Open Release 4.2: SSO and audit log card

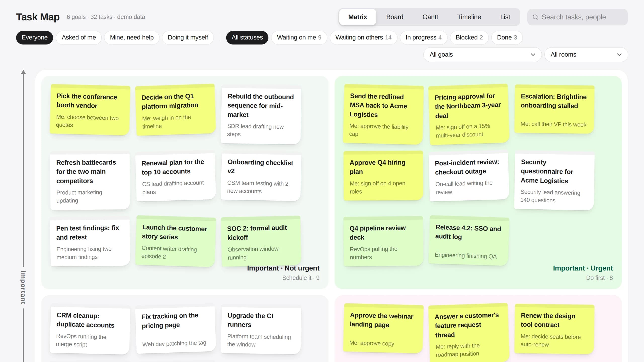pyautogui.click(x=469, y=241)
